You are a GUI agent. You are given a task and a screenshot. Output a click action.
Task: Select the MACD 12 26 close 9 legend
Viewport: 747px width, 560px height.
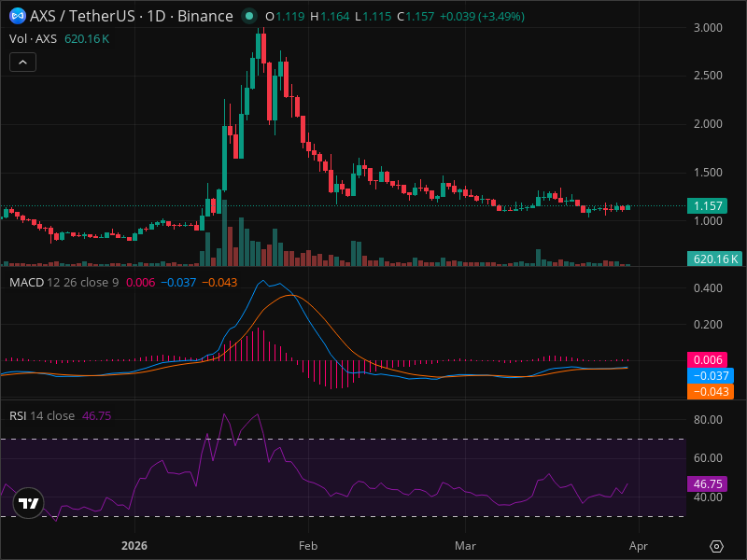[x=63, y=283]
